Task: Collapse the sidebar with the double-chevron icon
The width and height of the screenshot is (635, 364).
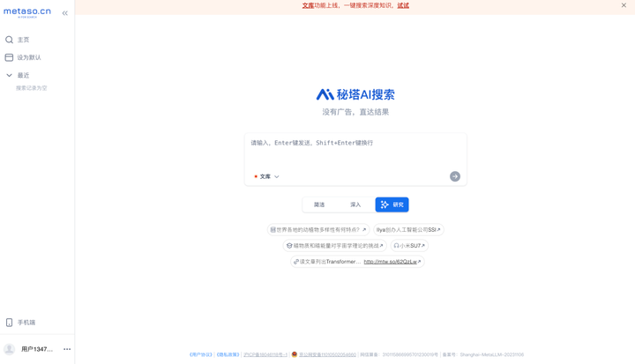Action: coord(64,13)
